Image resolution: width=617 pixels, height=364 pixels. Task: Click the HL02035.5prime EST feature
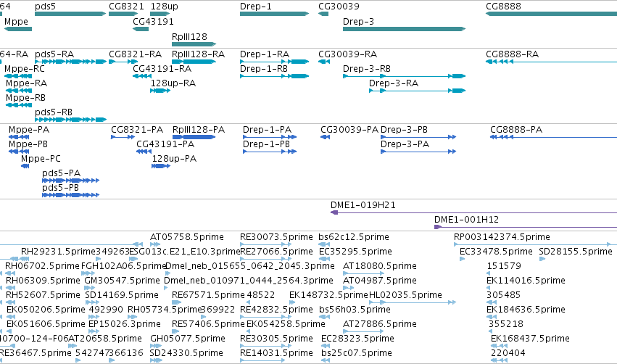point(413,302)
